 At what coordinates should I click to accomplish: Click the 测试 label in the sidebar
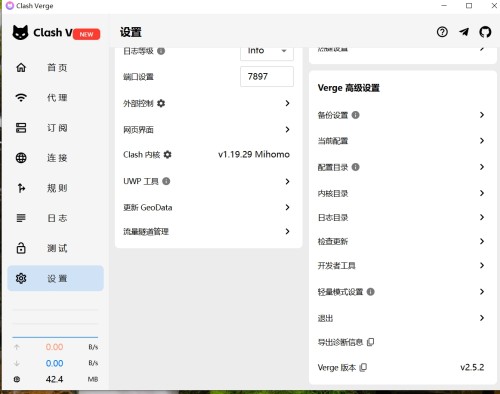point(57,248)
